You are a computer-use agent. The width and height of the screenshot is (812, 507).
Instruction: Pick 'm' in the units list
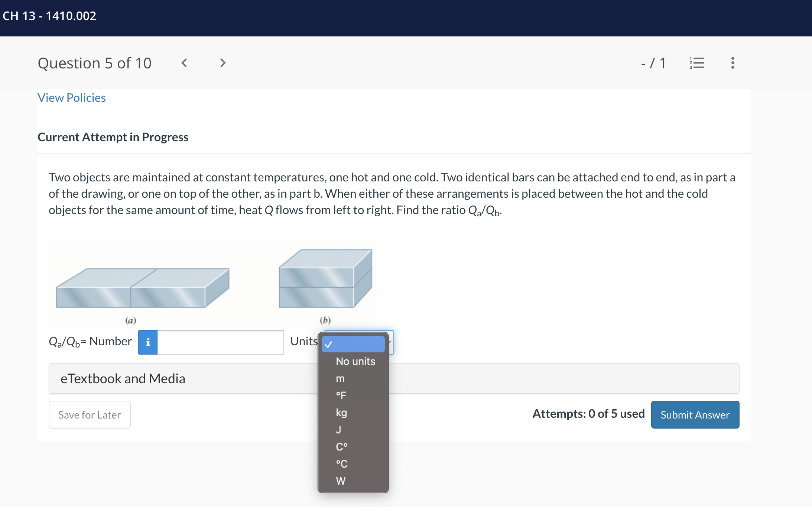coord(340,378)
